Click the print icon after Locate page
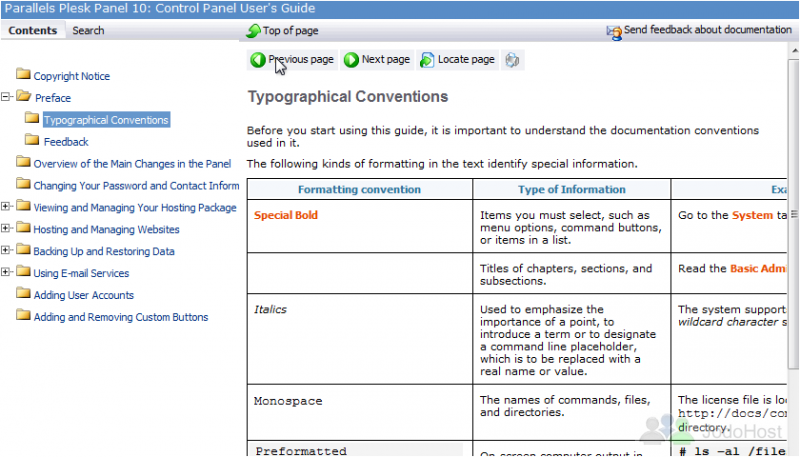 tap(512, 60)
